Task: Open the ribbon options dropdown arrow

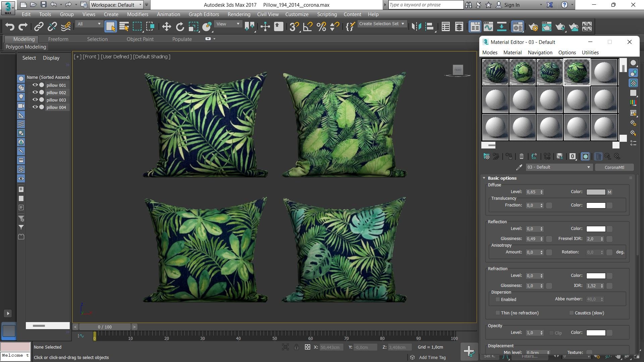Action: [x=214, y=39]
